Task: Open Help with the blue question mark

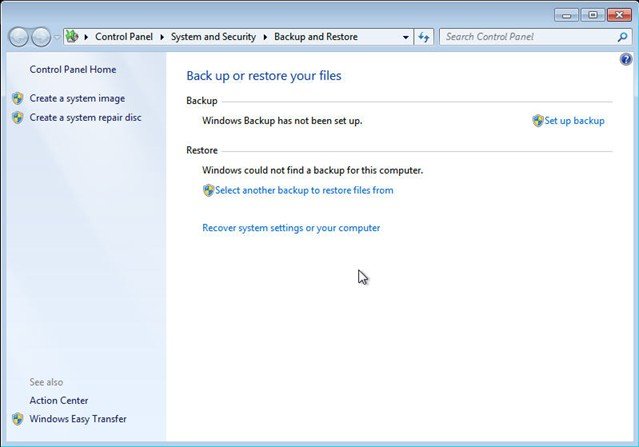Action: tap(626, 60)
